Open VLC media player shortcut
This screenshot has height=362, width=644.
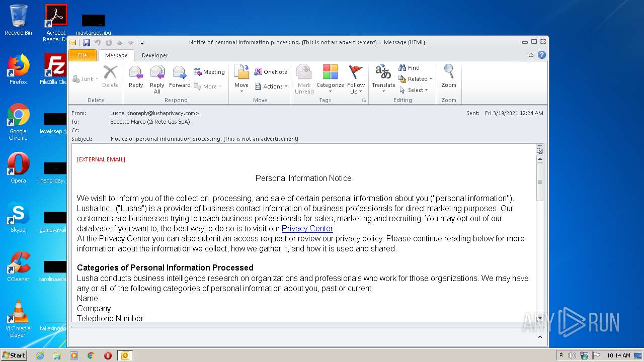18,319
